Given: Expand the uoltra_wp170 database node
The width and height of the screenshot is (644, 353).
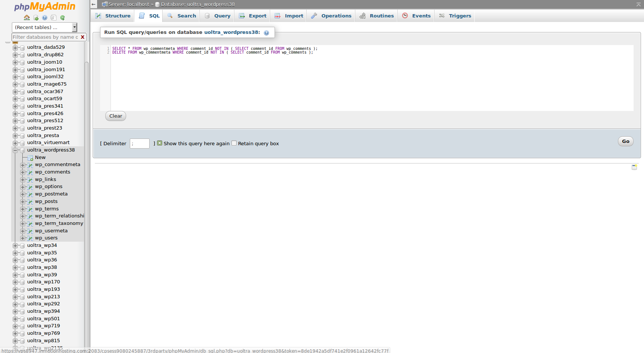Looking at the screenshot, I should 15,282.
